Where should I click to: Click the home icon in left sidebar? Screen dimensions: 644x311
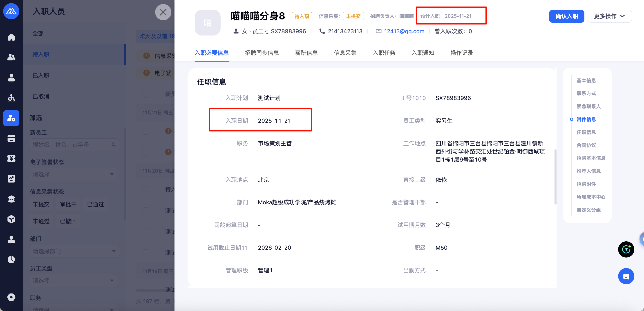pos(11,37)
